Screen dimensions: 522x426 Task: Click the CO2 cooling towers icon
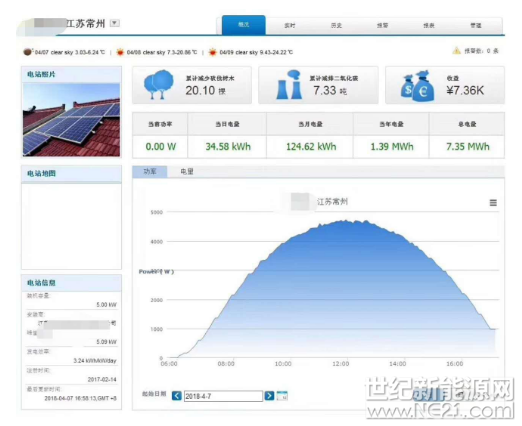click(x=289, y=85)
